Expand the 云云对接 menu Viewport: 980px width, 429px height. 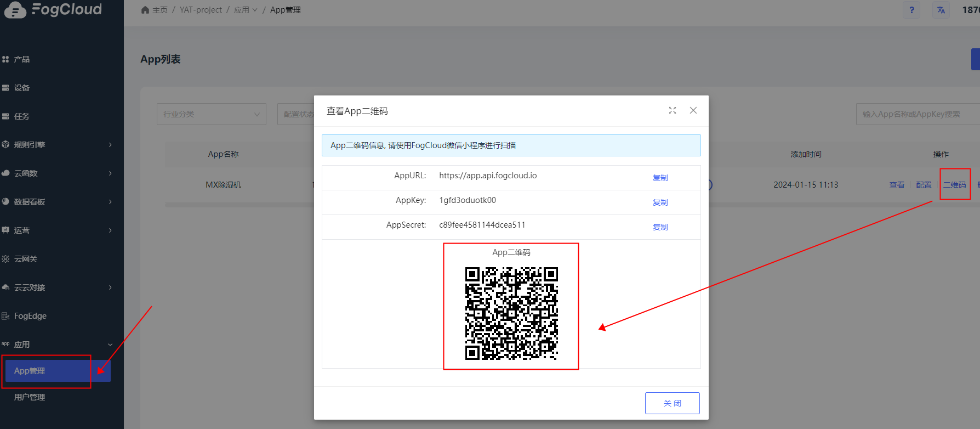tap(56, 287)
